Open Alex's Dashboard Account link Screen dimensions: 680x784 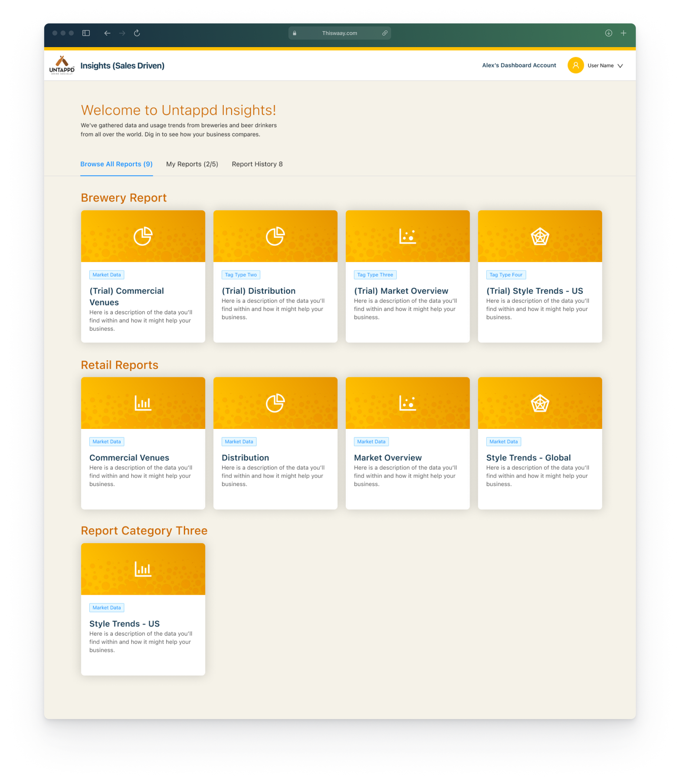point(519,65)
